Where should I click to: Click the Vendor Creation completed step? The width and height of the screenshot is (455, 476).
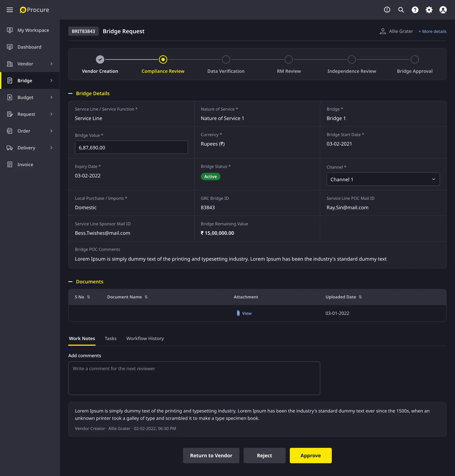100,59
